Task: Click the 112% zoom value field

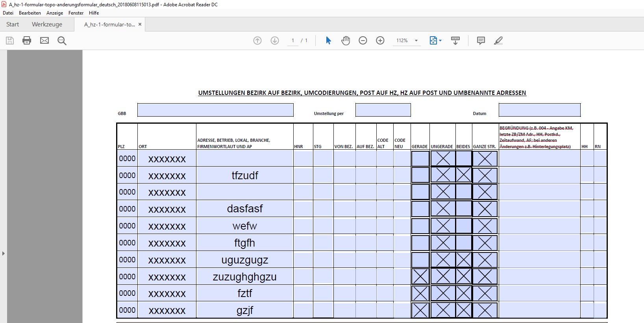Action: [402, 41]
